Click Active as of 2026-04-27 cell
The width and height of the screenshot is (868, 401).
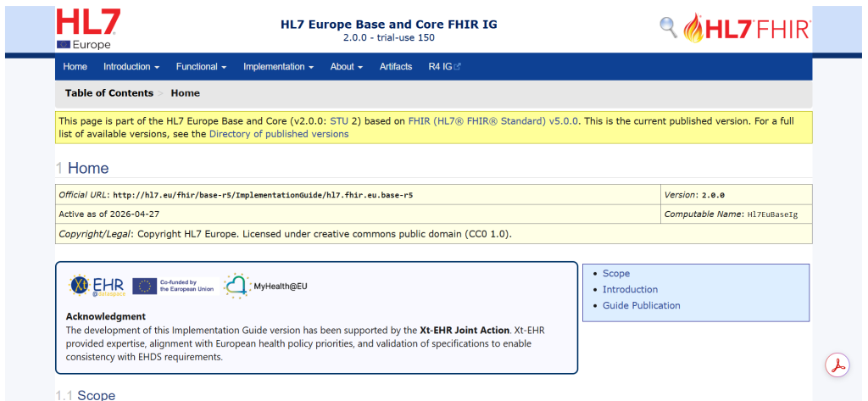pos(358,214)
